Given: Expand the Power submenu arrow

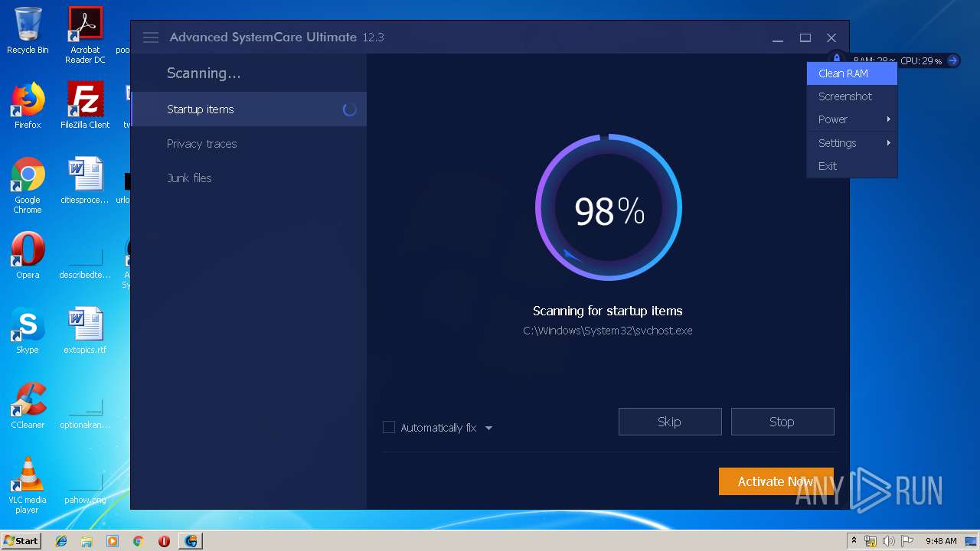Looking at the screenshot, I should (x=888, y=119).
